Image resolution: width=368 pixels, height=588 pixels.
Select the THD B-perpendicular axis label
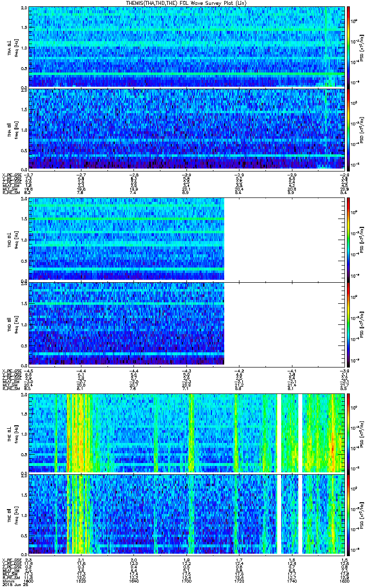[10, 240]
